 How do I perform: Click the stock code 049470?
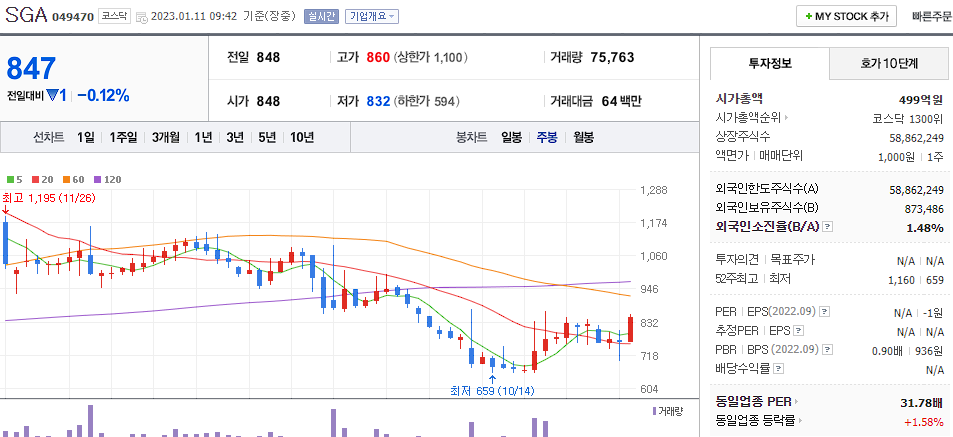[x=73, y=17]
